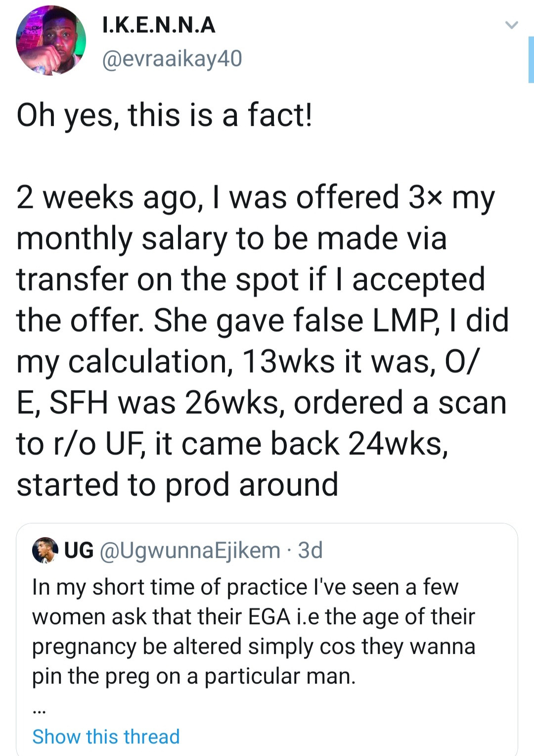Click the phrase 'started to prod around'
Image resolution: width=534 pixels, height=756 pixels.
[x=177, y=484]
